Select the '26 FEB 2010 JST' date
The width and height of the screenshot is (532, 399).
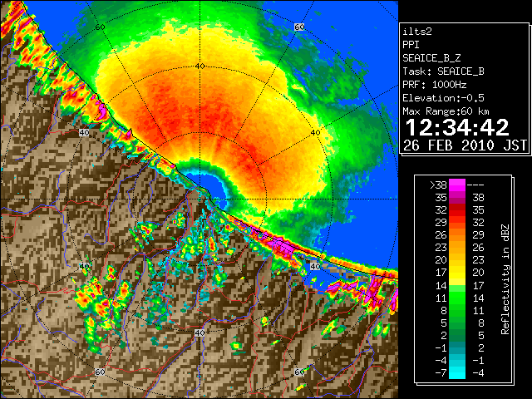(x=465, y=145)
